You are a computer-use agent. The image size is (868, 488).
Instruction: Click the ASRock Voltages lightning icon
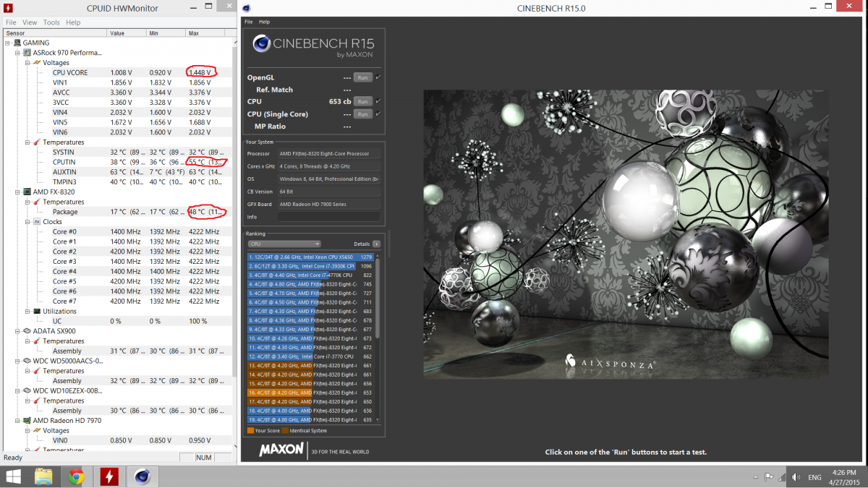pos(37,63)
